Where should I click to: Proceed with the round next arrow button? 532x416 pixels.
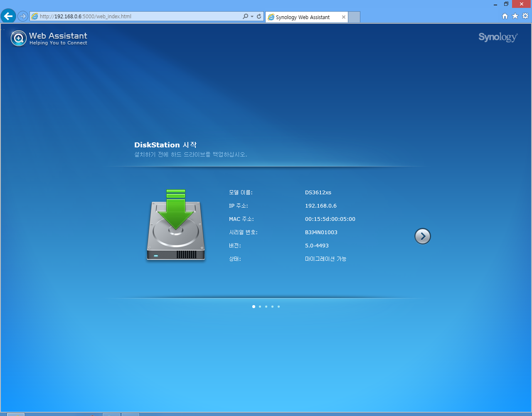[423, 236]
